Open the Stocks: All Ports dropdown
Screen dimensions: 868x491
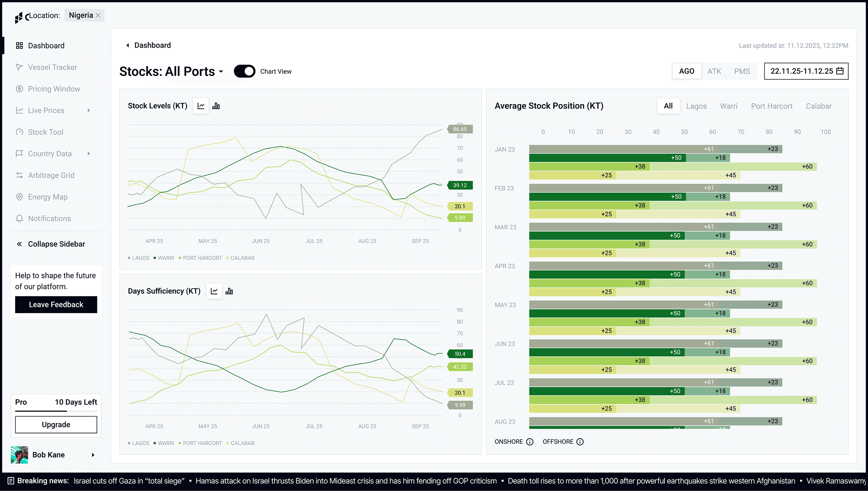(x=221, y=72)
